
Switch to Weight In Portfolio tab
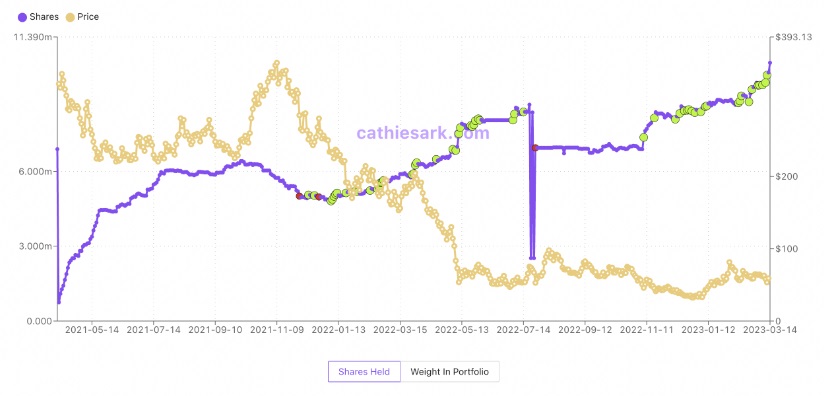click(x=449, y=372)
